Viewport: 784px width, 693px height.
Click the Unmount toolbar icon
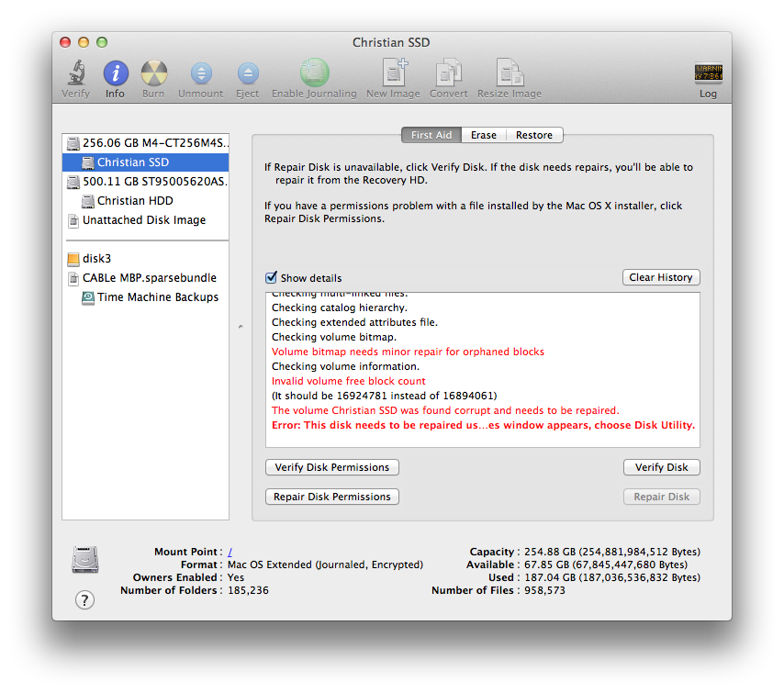tap(201, 73)
